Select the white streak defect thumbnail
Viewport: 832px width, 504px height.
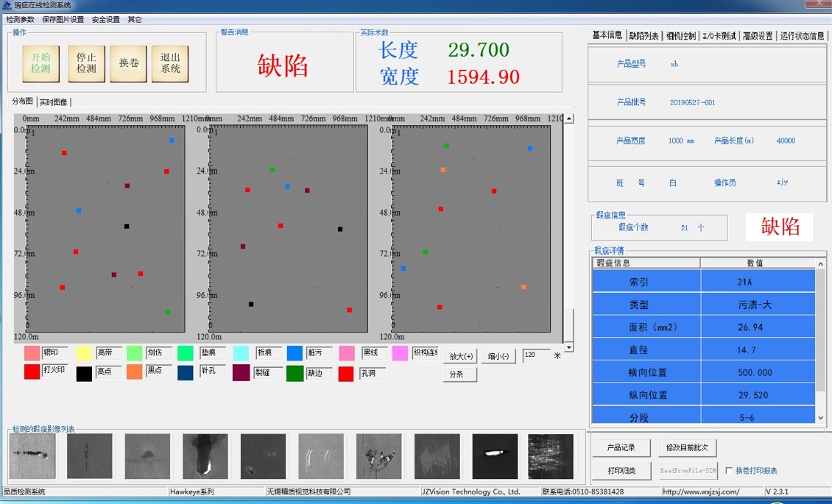[x=495, y=456]
